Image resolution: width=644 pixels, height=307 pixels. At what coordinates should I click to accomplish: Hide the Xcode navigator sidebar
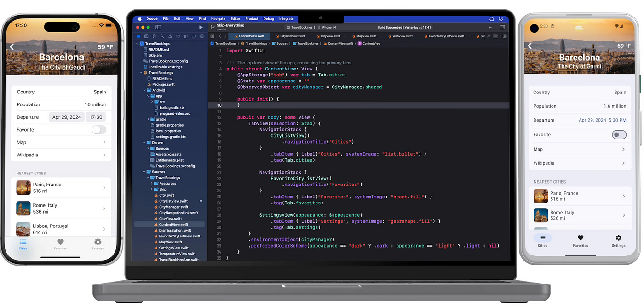coord(158,28)
